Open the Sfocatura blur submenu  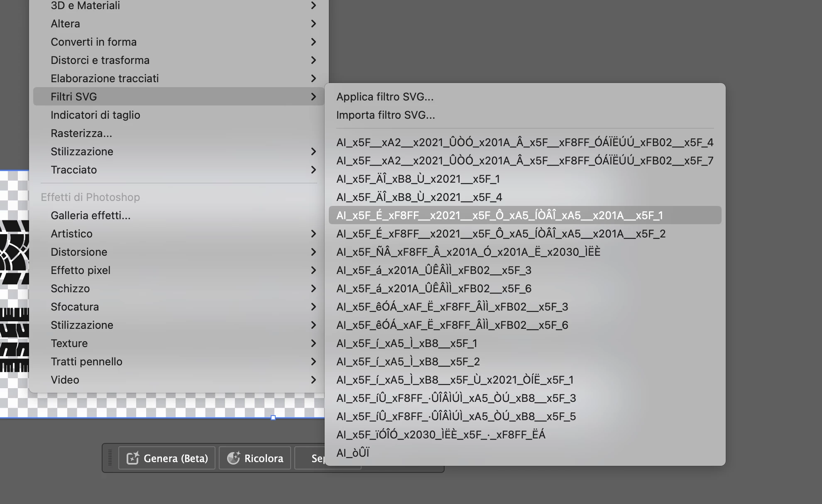[x=75, y=307]
